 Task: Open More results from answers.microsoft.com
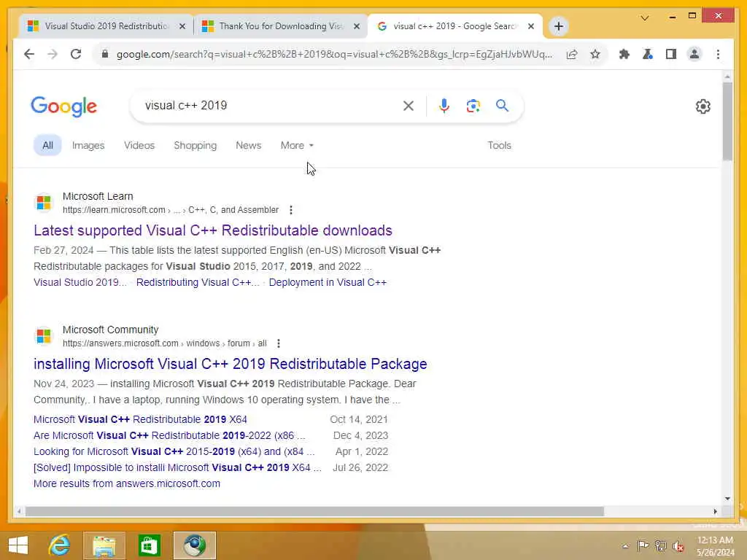tap(127, 484)
